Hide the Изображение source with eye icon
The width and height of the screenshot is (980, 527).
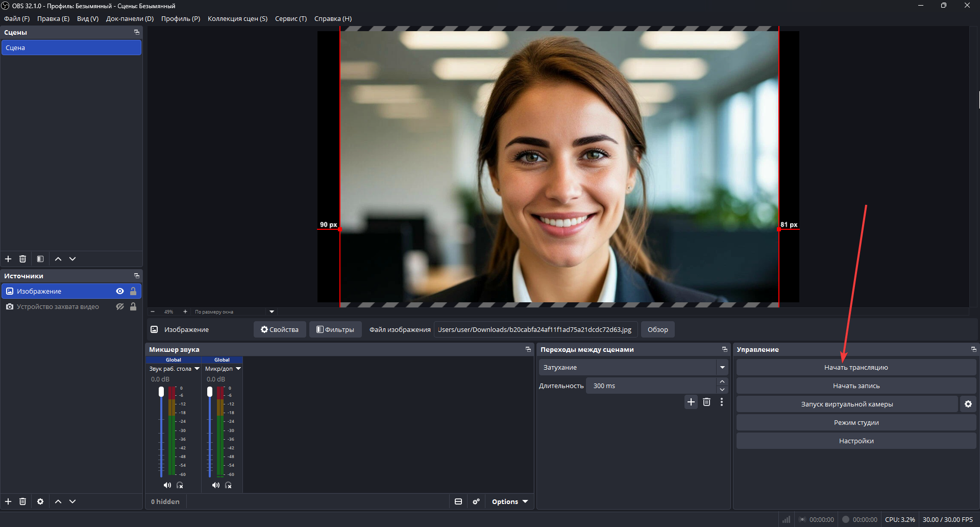(120, 291)
